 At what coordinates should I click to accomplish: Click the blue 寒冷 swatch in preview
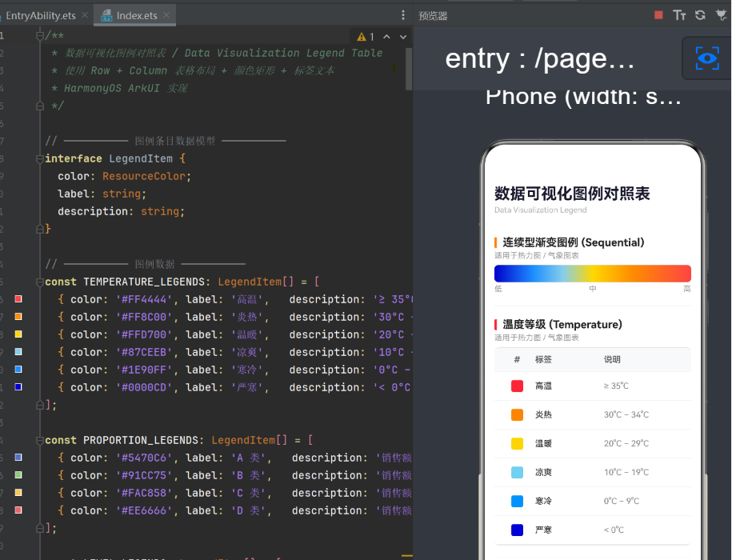click(x=517, y=501)
